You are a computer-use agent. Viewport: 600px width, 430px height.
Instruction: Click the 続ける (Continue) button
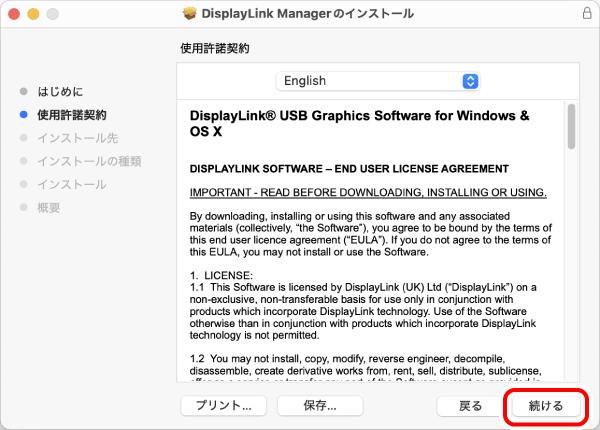point(546,406)
